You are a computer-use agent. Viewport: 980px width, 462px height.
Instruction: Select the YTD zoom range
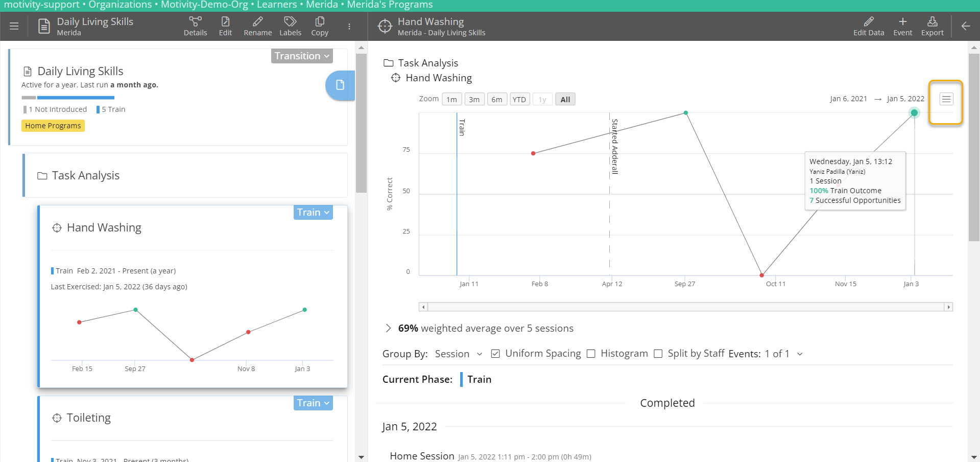coord(519,99)
